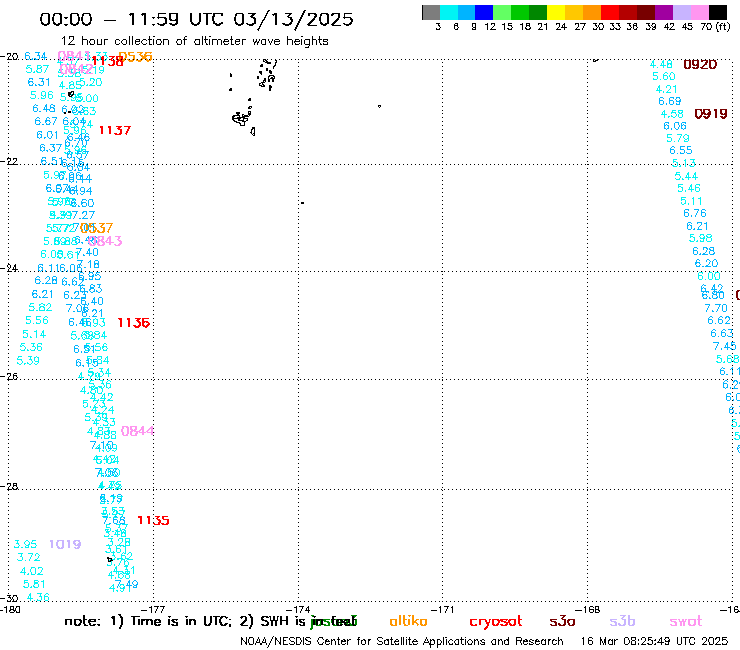The width and height of the screenshot is (740, 650).
Task: Click the s3a time label '0920'
Action: (x=700, y=64)
